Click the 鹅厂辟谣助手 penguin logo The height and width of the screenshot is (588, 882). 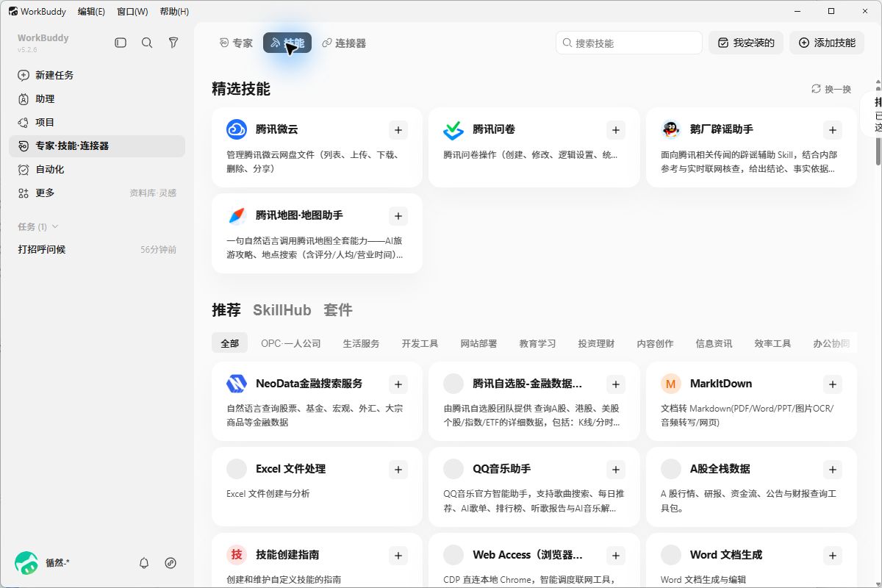pos(670,129)
